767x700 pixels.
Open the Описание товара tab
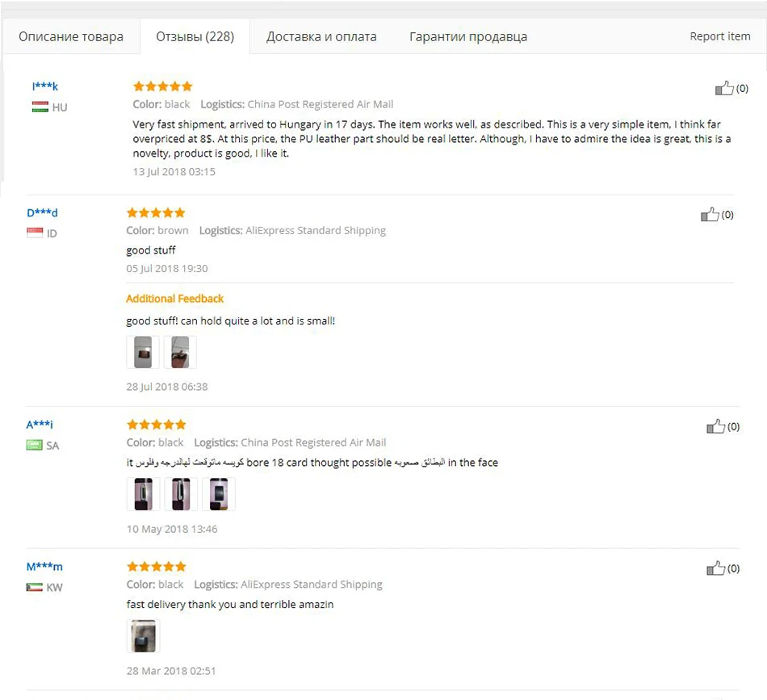coord(71,36)
